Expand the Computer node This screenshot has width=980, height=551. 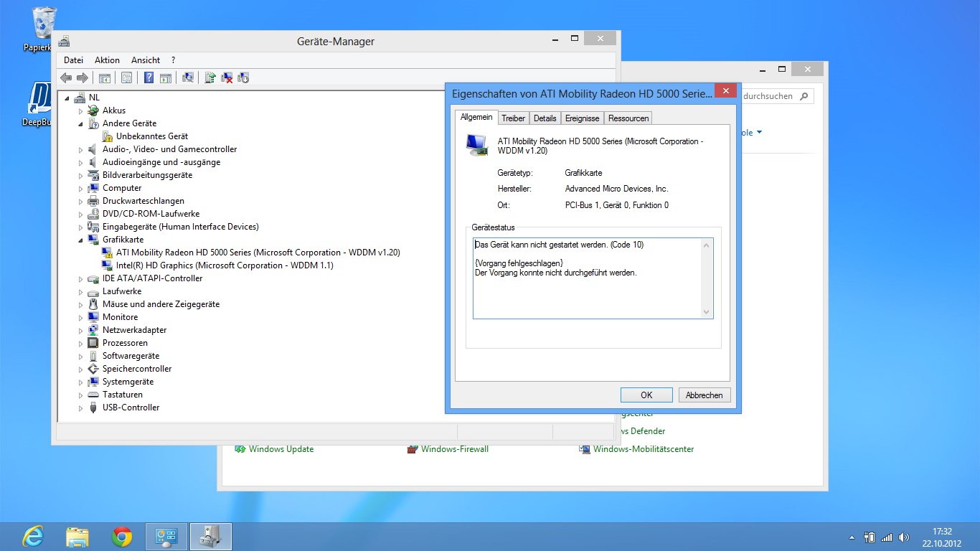[x=81, y=188]
